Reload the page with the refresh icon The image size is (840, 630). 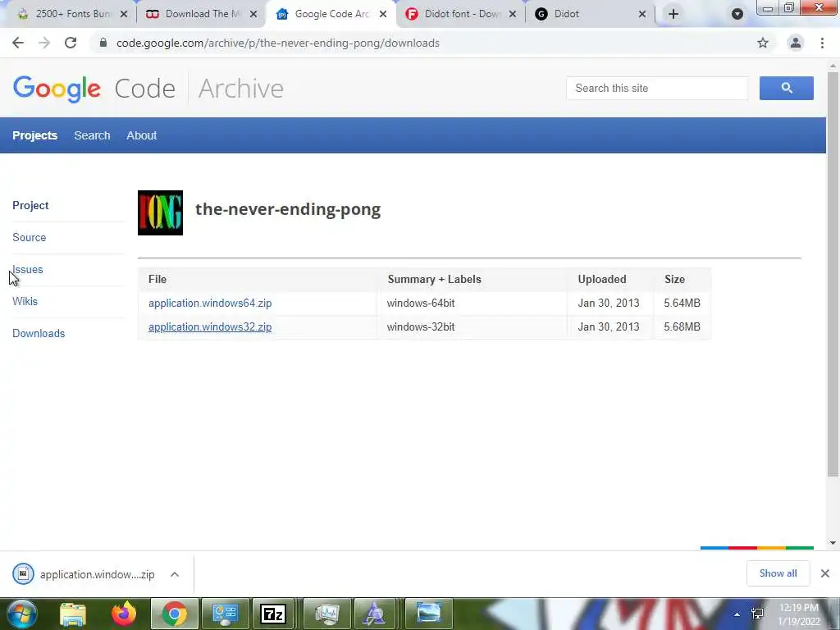pyautogui.click(x=71, y=43)
